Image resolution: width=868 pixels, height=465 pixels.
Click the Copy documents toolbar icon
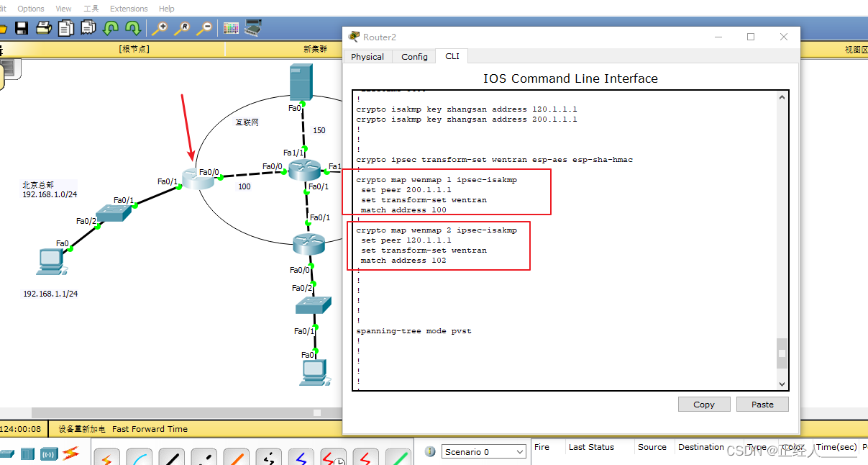66,28
